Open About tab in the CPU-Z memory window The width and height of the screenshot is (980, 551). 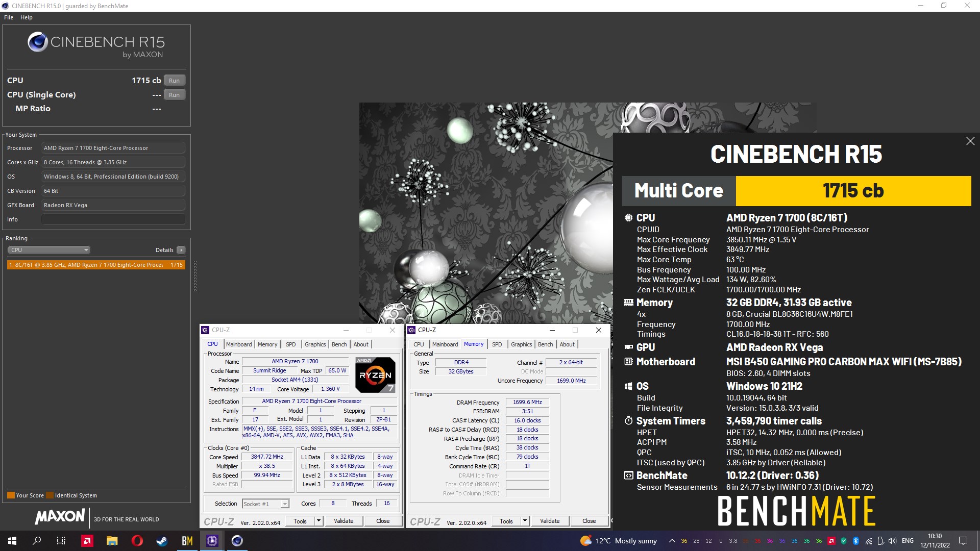(x=567, y=344)
